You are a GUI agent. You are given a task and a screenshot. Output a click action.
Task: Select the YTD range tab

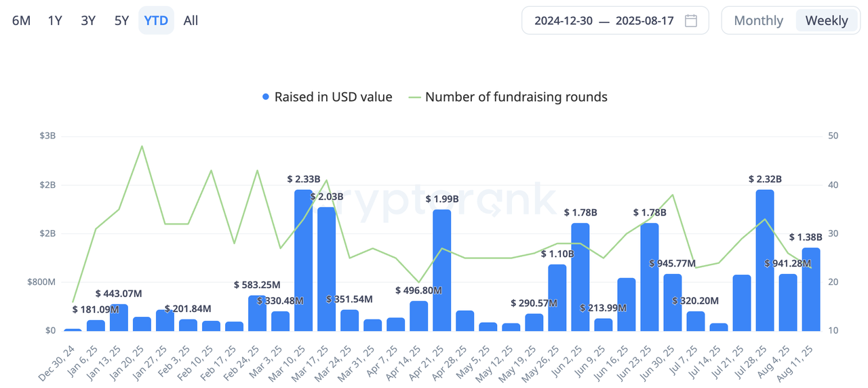pyautogui.click(x=156, y=20)
